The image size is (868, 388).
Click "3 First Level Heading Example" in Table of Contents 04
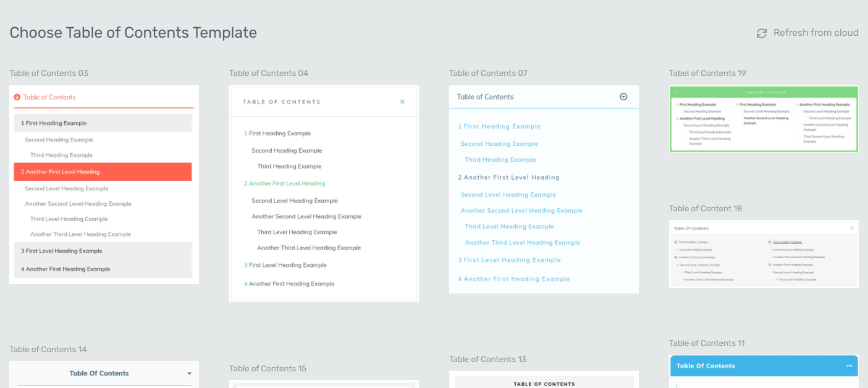[x=285, y=265]
